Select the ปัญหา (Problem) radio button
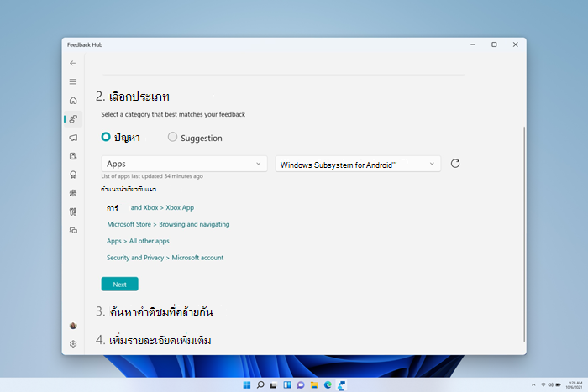Image resolution: width=588 pixels, height=392 pixels. [x=106, y=137]
